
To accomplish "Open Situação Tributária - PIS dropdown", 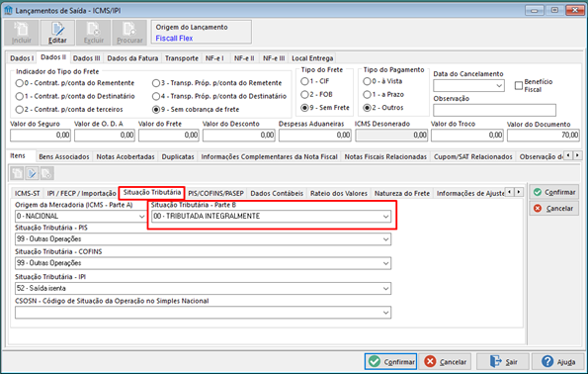I will click(x=385, y=239).
